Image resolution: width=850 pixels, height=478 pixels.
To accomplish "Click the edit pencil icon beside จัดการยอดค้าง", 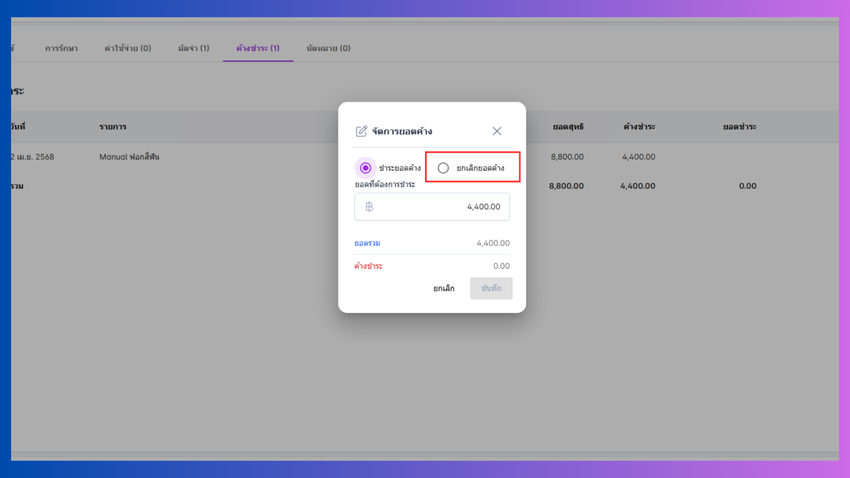I will [361, 131].
